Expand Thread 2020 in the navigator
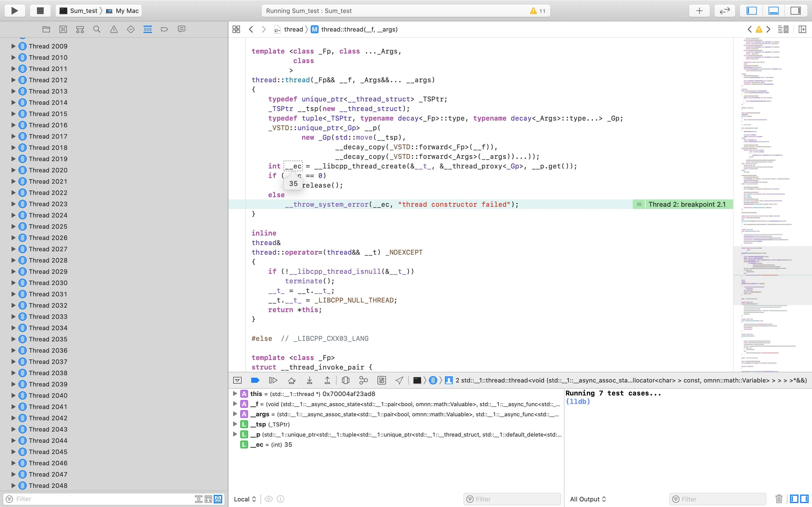The image size is (812, 507). point(14,170)
